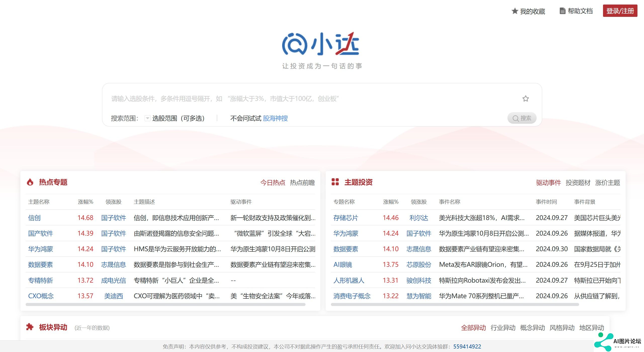Click the 主题投资 horizontal scrollbar
Image resolution: width=644 pixels, height=352 pixels.
(455, 304)
